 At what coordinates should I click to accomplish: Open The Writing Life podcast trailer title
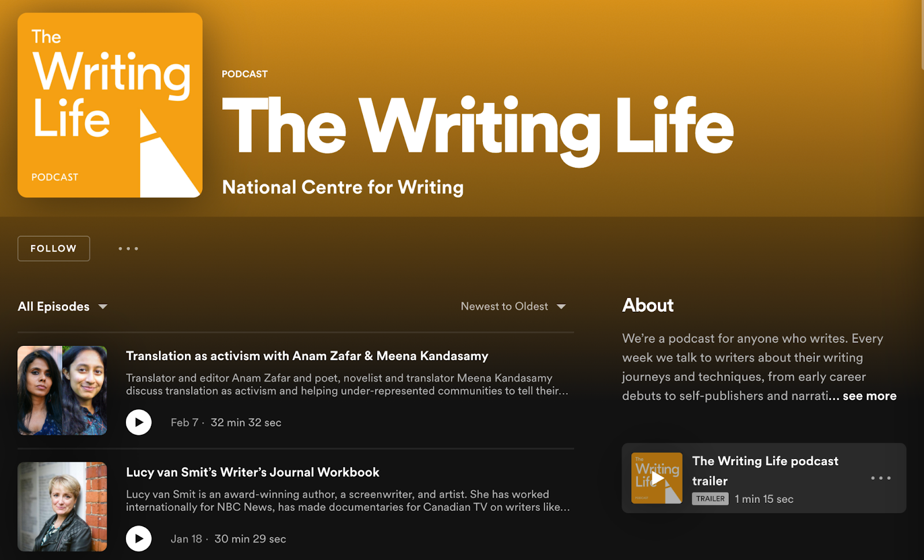[765, 471]
